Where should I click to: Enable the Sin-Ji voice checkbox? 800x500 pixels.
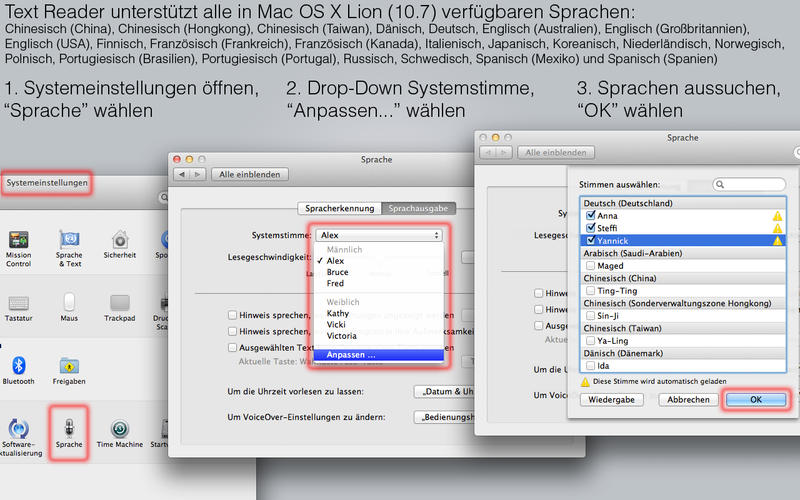(x=591, y=315)
